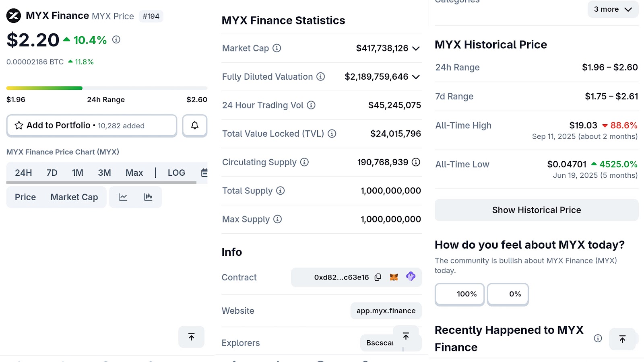Copy the contract address
Screen dimensions: 644x362
click(x=378, y=277)
